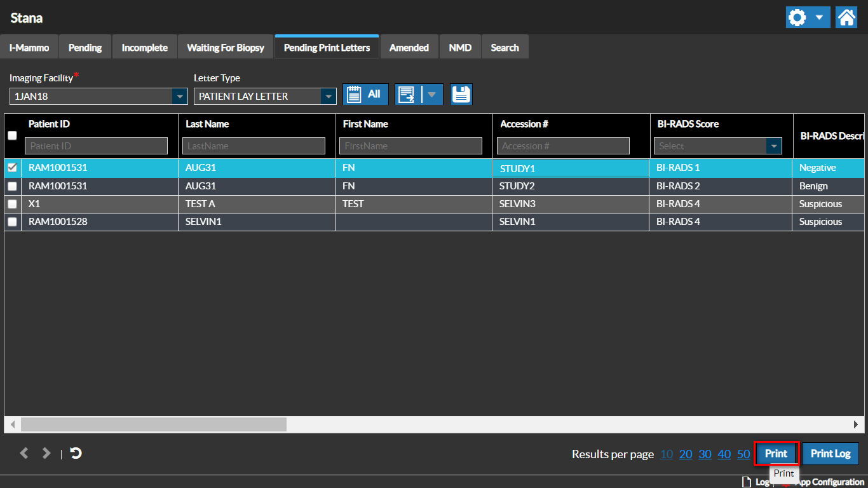Refresh the list with the reload icon
Viewport: 868px width, 488px height.
point(76,453)
